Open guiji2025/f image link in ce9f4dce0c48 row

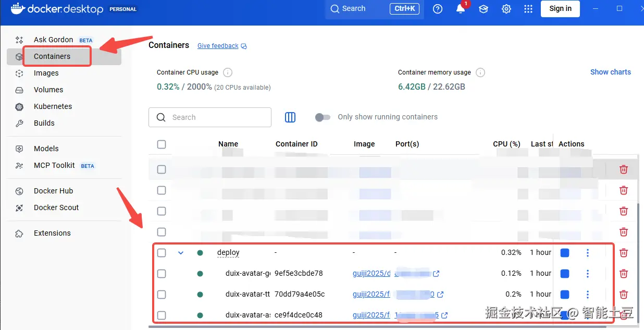(x=371, y=315)
